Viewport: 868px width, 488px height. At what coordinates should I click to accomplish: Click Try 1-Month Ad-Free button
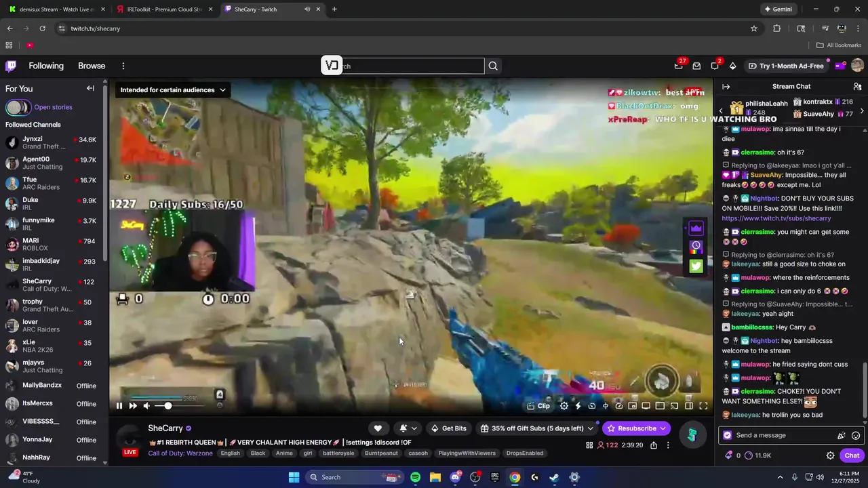786,66
